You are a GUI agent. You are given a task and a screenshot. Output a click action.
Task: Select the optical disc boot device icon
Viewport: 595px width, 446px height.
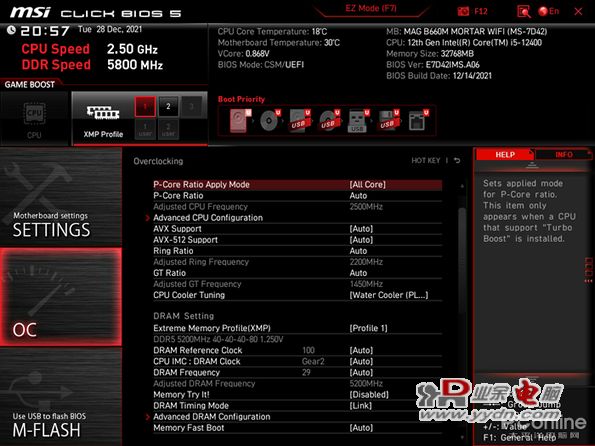click(x=270, y=121)
